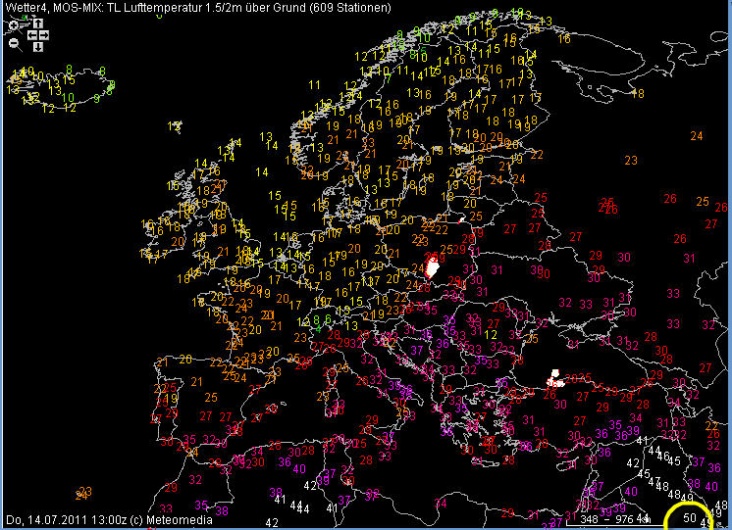The image size is (732, 530).
Task: Pan the map right with the arrow
Action: pos(44,35)
